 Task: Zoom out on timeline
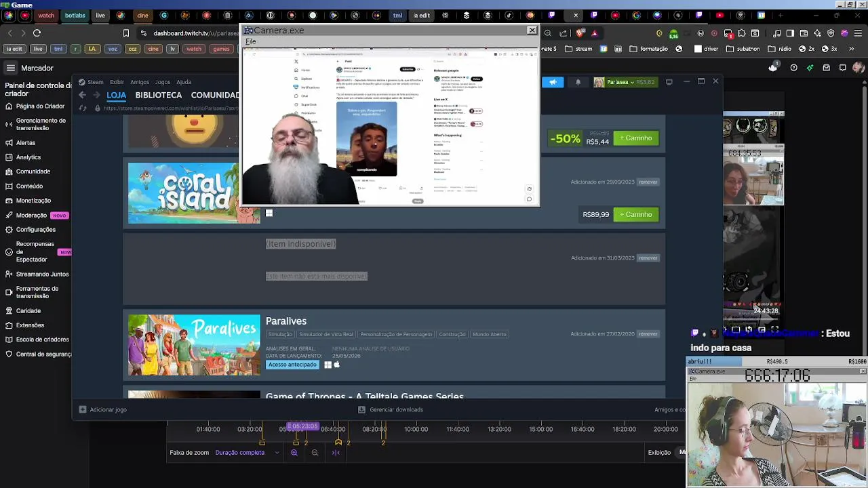click(x=315, y=453)
